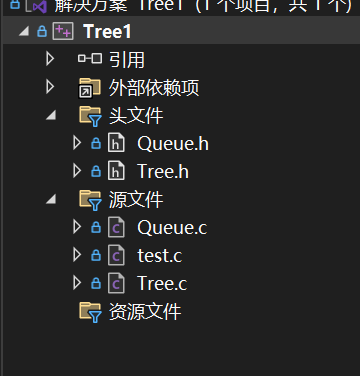This screenshot has height=376, width=360.
Task: Click the lock icon beside test.c
Action: (x=96, y=255)
